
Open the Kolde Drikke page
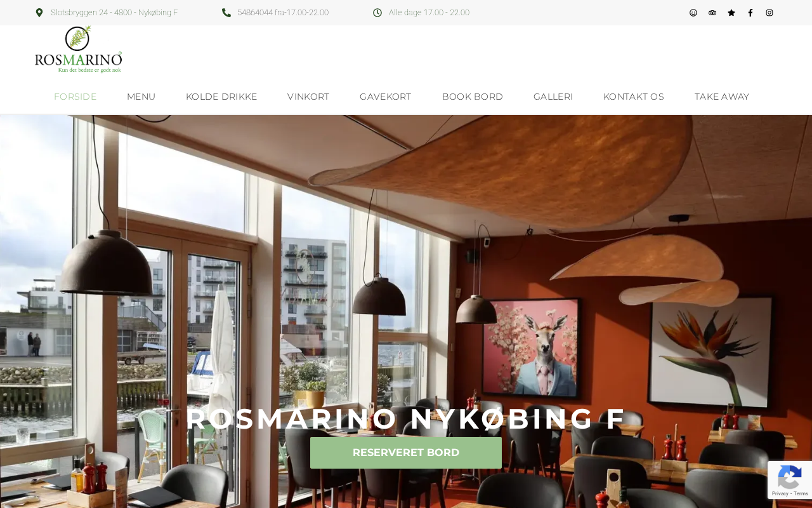tap(221, 97)
